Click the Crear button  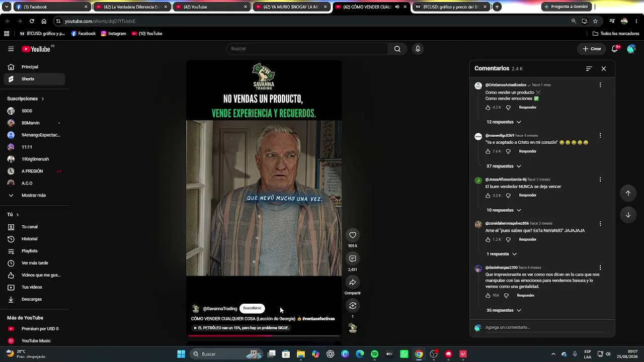(592, 49)
